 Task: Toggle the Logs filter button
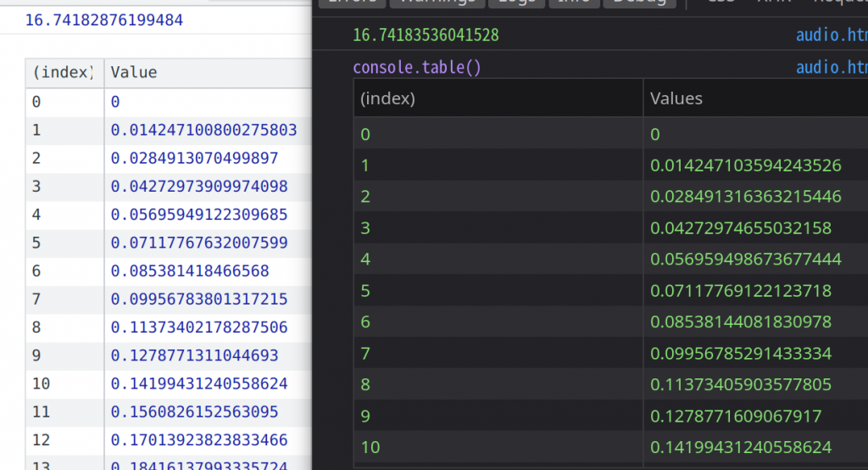517,3
